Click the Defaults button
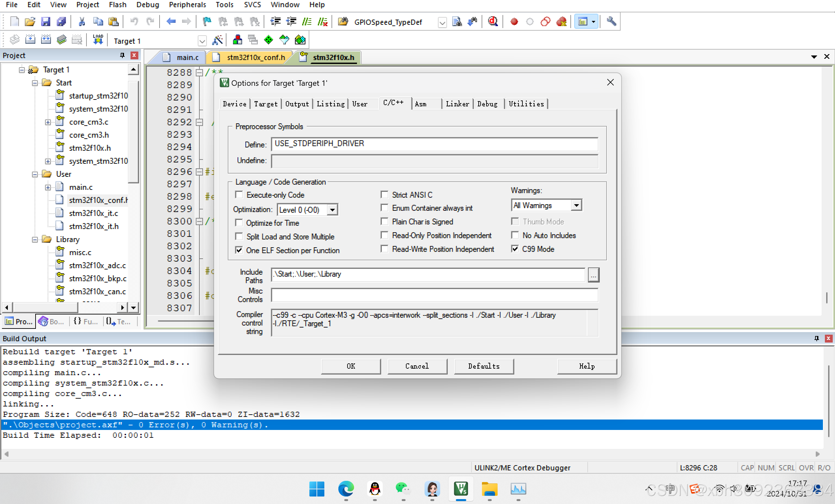835x504 pixels. 484,366
